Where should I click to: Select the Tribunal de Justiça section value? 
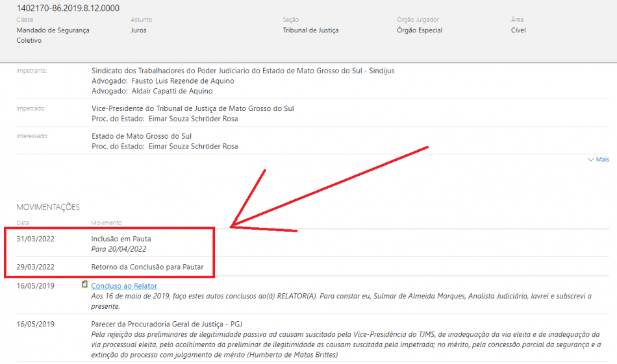pos(310,30)
